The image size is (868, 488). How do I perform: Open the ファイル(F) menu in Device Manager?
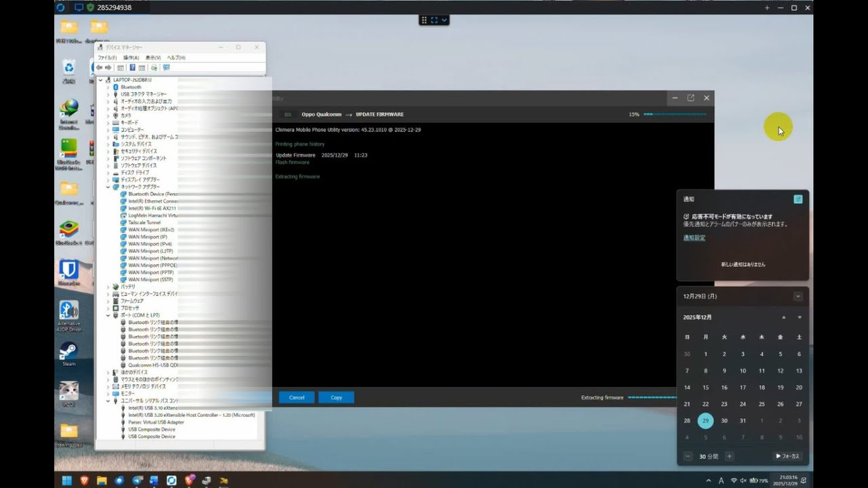click(106, 58)
